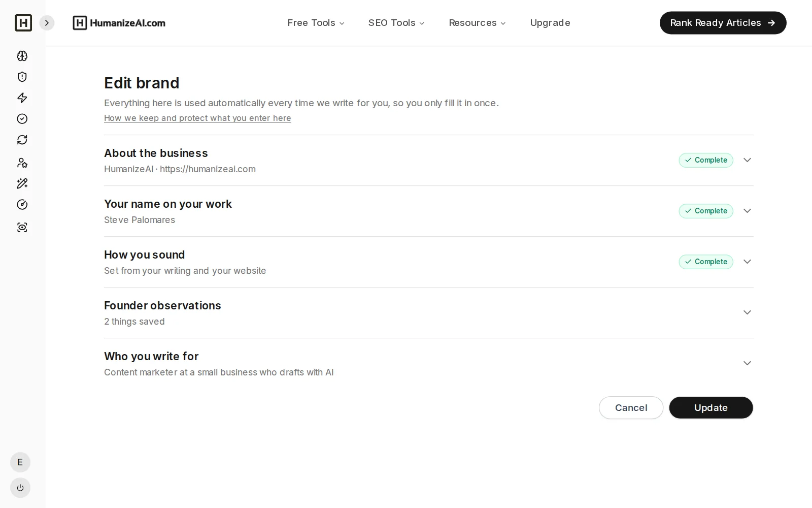
Task: Expand the sidebar with the arrow toggle
Action: (x=47, y=23)
